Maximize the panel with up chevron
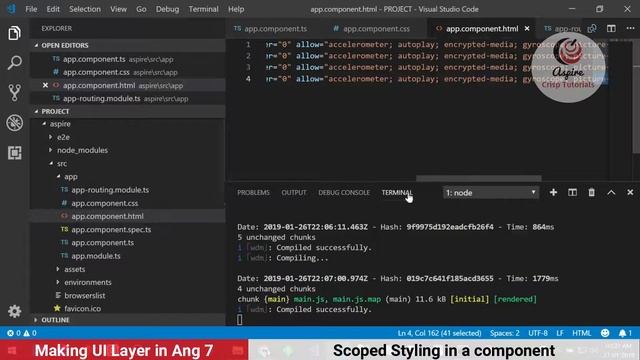 (611, 192)
